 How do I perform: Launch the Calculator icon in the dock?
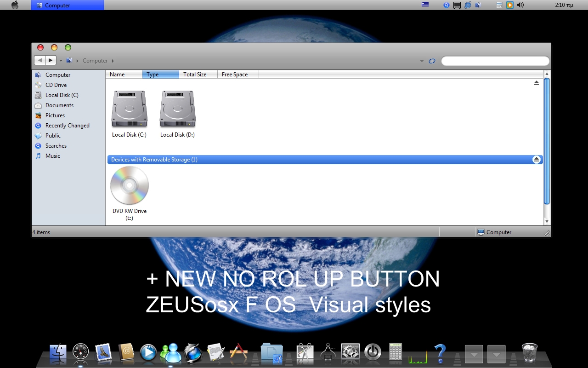pos(395,352)
